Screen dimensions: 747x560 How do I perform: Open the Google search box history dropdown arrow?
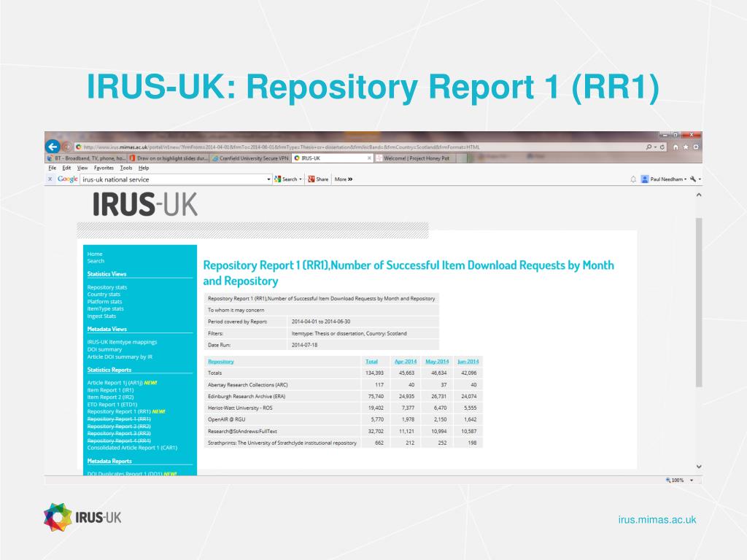pos(268,179)
